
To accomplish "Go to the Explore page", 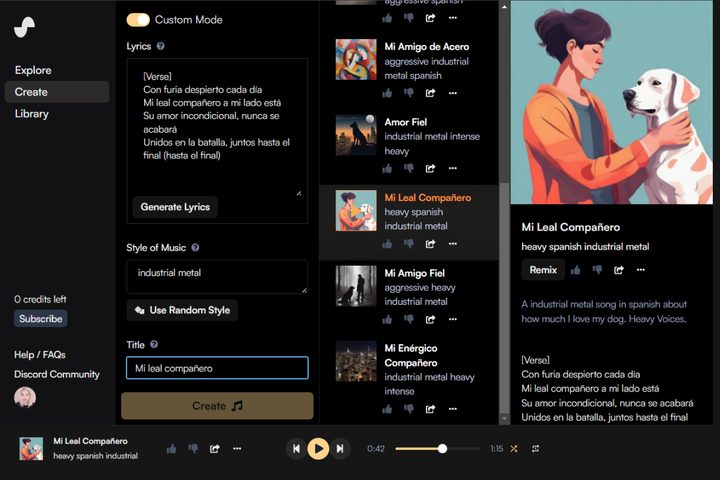I will [33, 70].
